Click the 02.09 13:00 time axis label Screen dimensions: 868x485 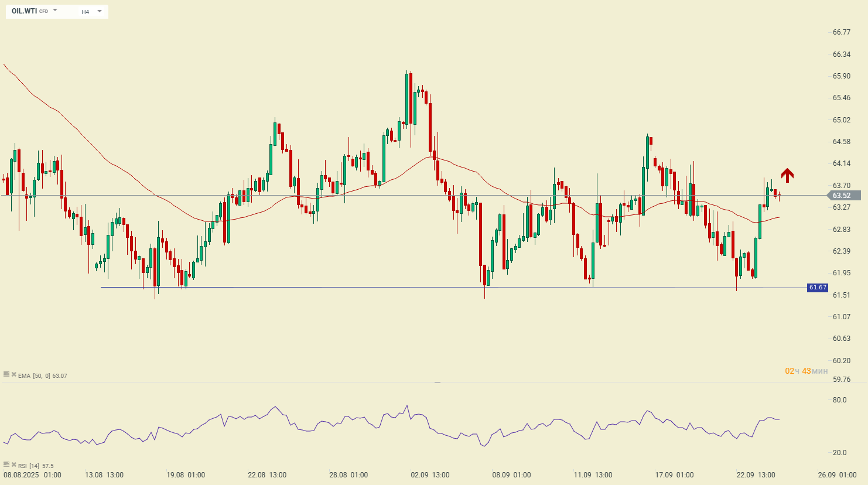[430, 475]
